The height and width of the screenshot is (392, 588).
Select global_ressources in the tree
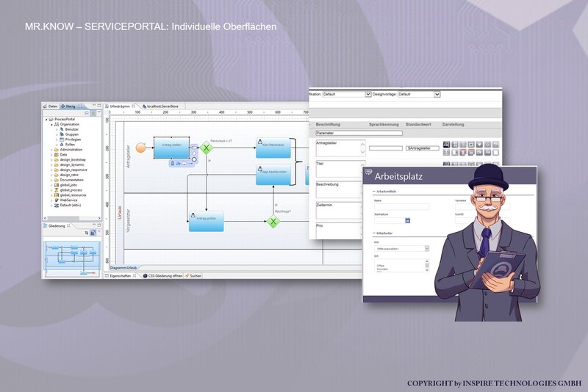[x=71, y=195]
